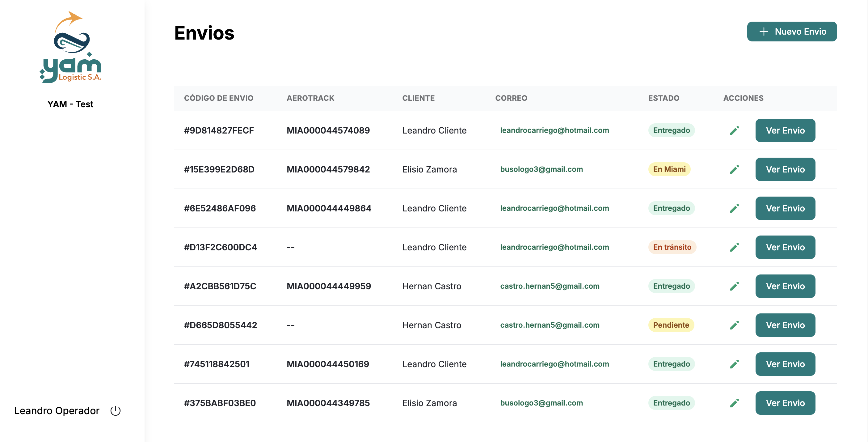Click the edit pencil for #A2CBB561D75C

[x=734, y=286]
